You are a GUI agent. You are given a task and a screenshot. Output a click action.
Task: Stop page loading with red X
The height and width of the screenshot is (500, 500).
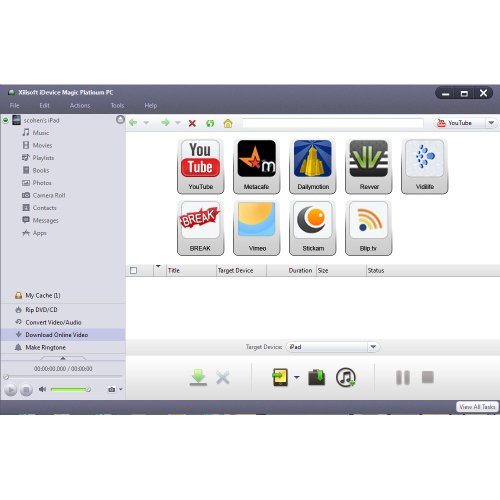[x=192, y=123]
